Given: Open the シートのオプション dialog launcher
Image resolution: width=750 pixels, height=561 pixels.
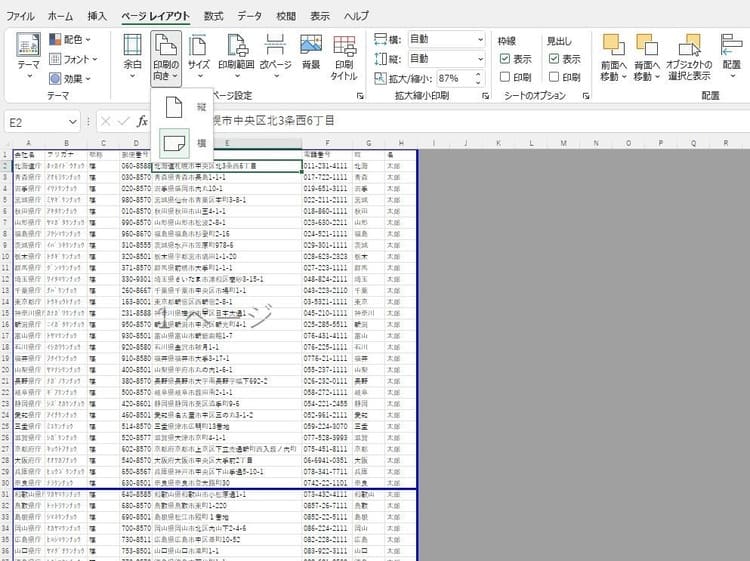Looking at the screenshot, I should 585,96.
